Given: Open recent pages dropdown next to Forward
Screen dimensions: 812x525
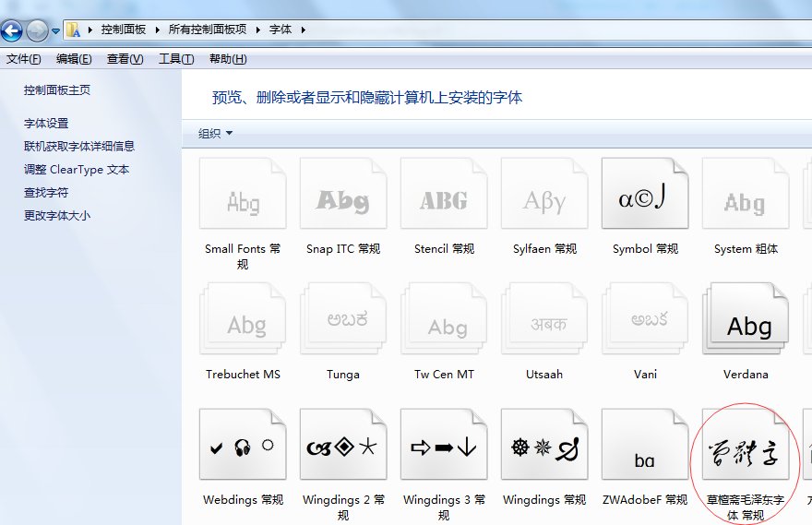Looking at the screenshot, I should coord(55,31).
